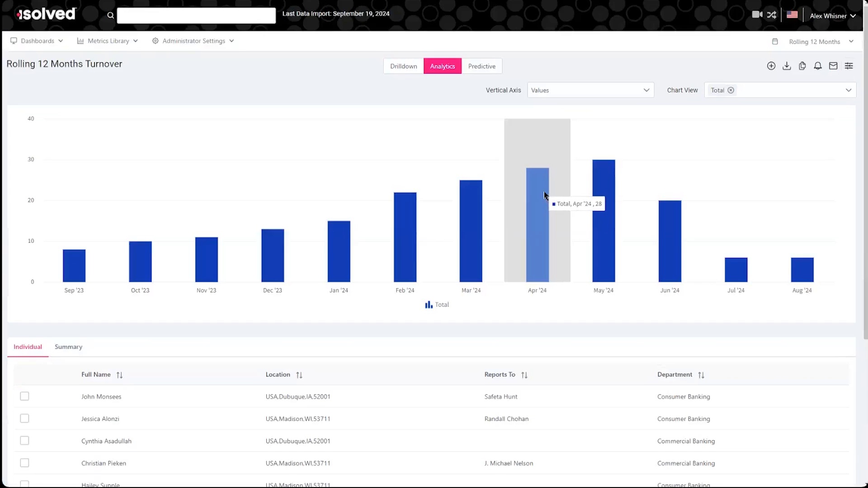Check the box for John Monsees
This screenshot has width=868, height=488.
pyautogui.click(x=24, y=396)
